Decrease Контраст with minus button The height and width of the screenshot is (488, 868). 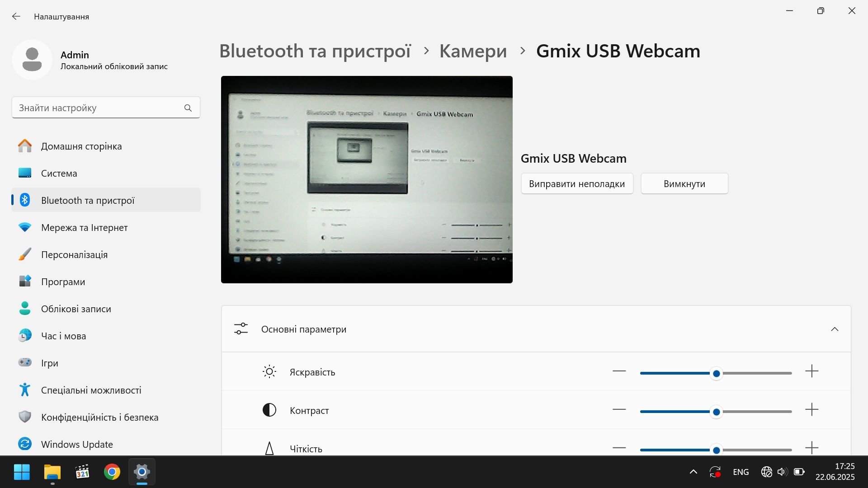coord(619,410)
